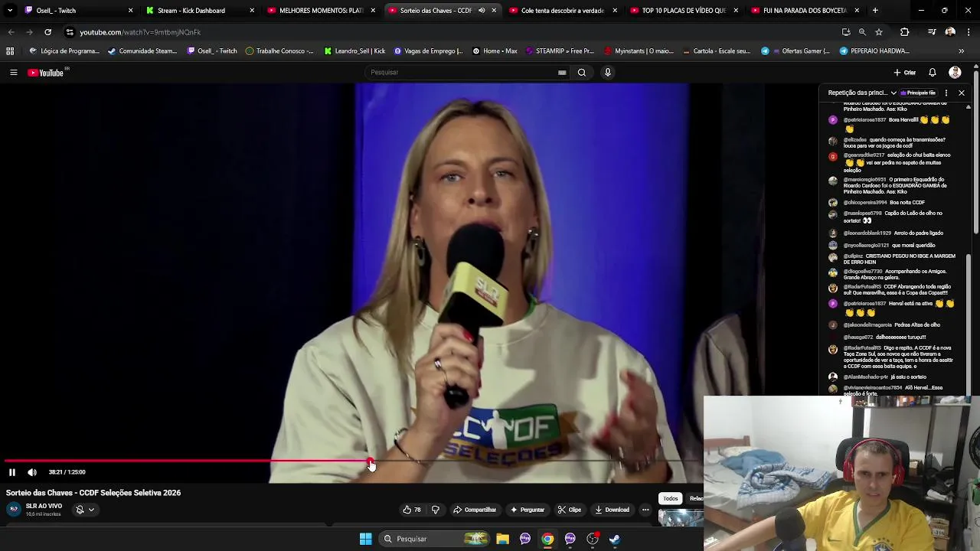This screenshot has height=551, width=980.
Task: Open the Leandro_Sell | Kick bookmark
Action: point(354,51)
